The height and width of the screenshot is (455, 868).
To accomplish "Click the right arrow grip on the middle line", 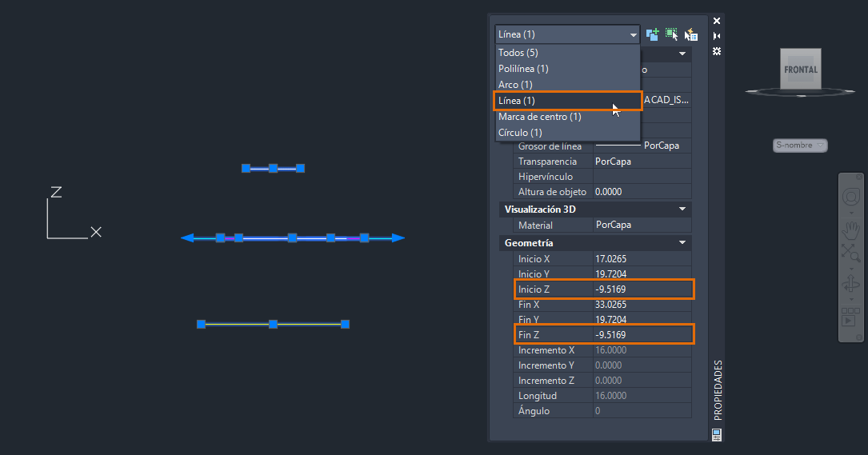I will pyautogui.click(x=398, y=238).
